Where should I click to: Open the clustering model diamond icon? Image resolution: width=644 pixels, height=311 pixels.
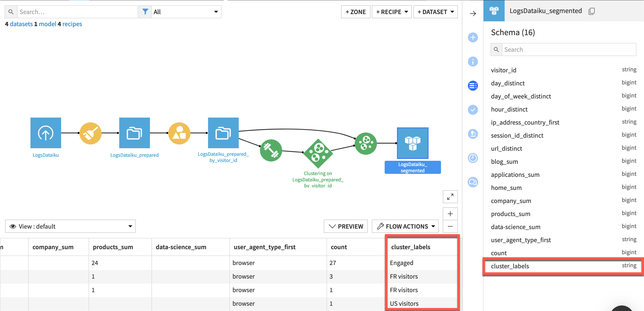(318, 153)
